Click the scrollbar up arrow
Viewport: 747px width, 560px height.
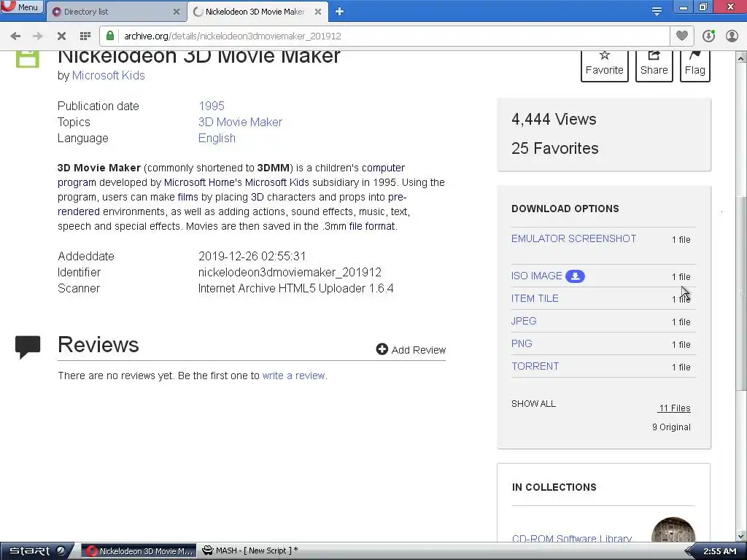741,58
